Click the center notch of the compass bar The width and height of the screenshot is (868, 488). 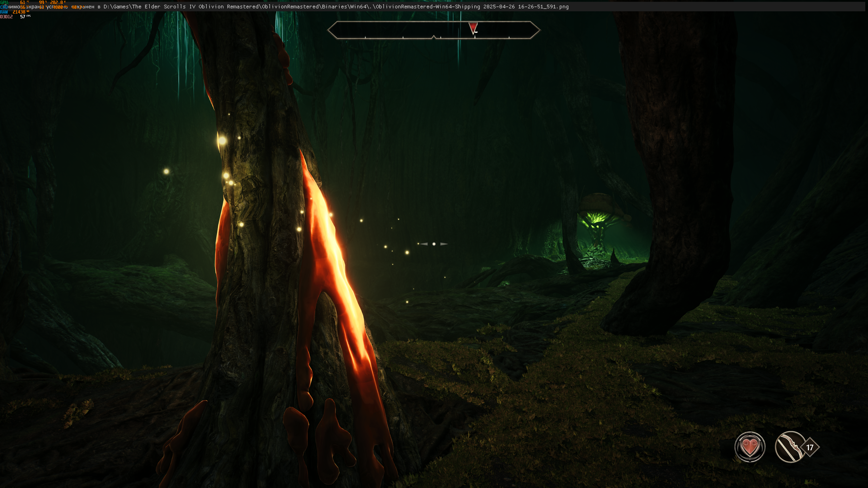tap(434, 37)
